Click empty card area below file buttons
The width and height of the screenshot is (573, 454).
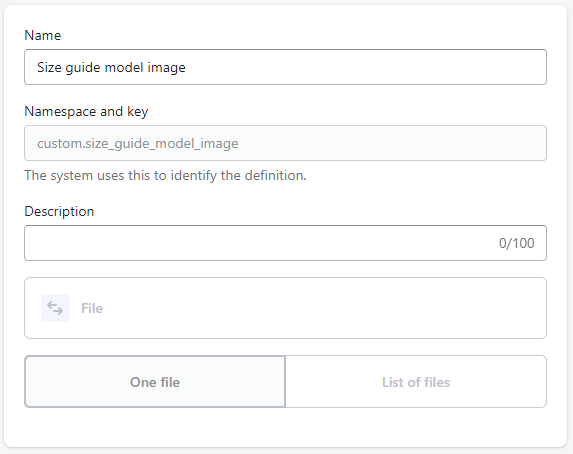point(285,427)
